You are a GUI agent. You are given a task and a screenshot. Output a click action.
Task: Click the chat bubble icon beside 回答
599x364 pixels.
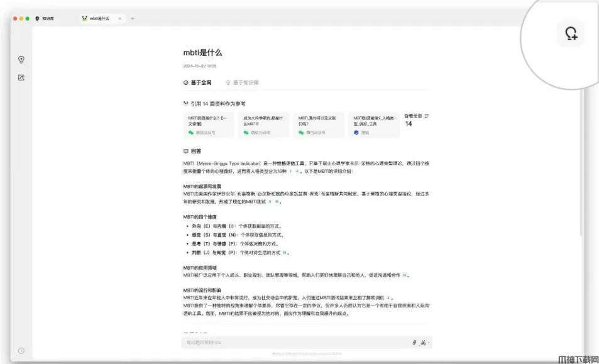[185, 152]
